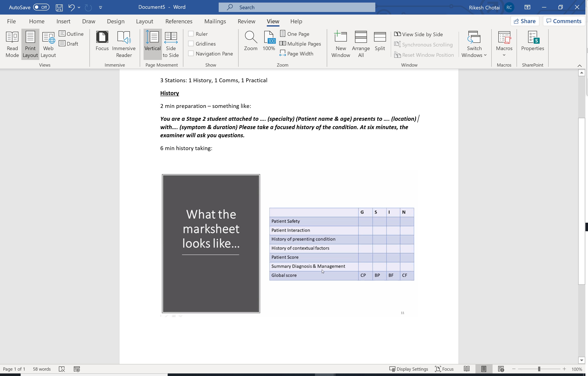The height and width of the screenshot is (376, 588).
Task: Open a New Window
Action: point(341,44)
